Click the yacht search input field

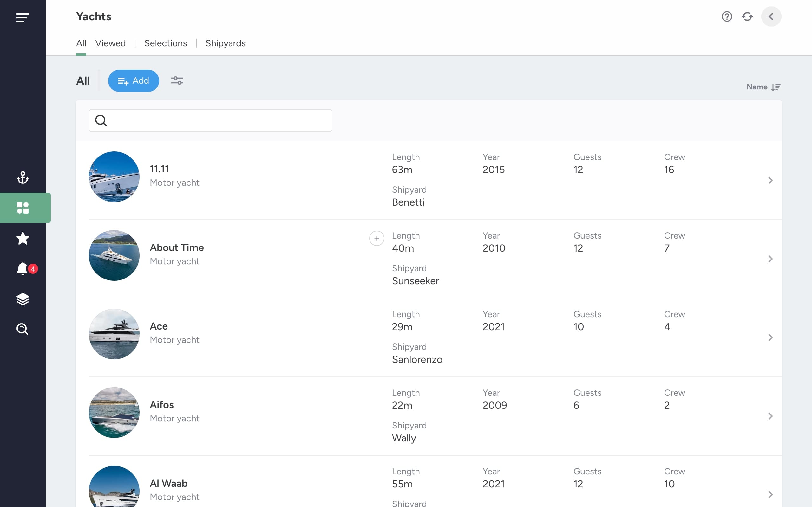(x=210, y=120)
